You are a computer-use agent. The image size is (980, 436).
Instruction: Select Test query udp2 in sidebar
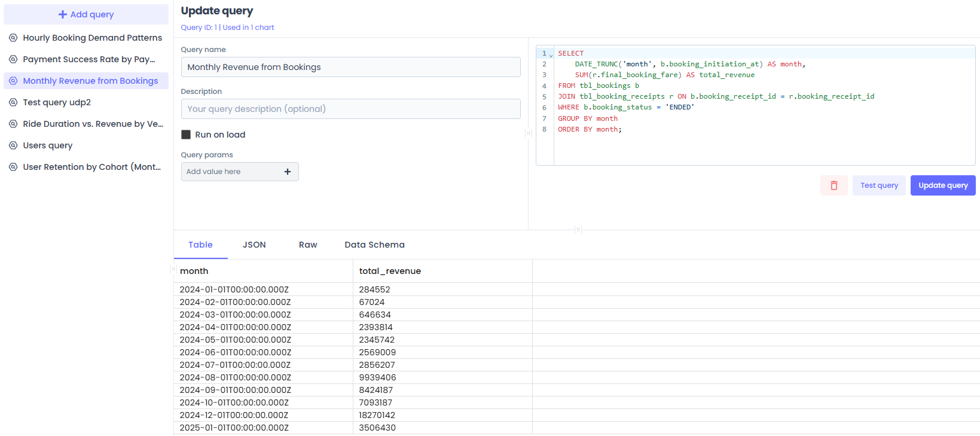pos(86,102)
